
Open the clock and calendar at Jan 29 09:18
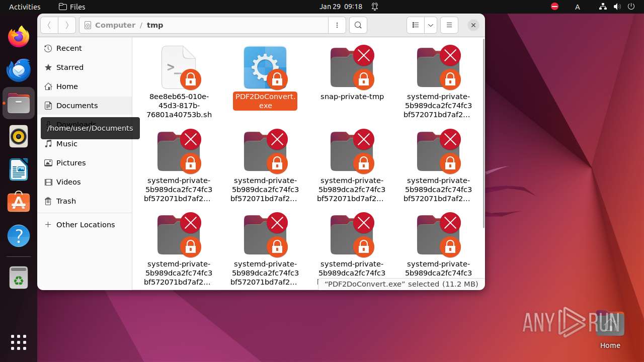[x=341, y=7]
